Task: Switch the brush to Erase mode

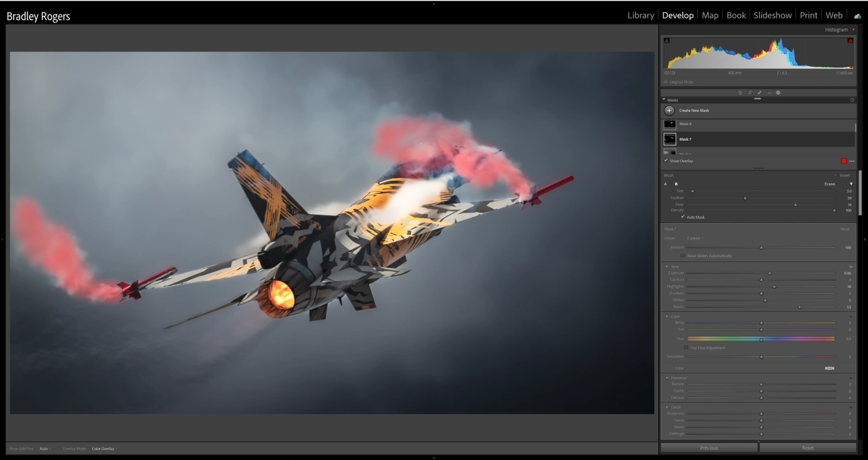Action: [830, 184]
